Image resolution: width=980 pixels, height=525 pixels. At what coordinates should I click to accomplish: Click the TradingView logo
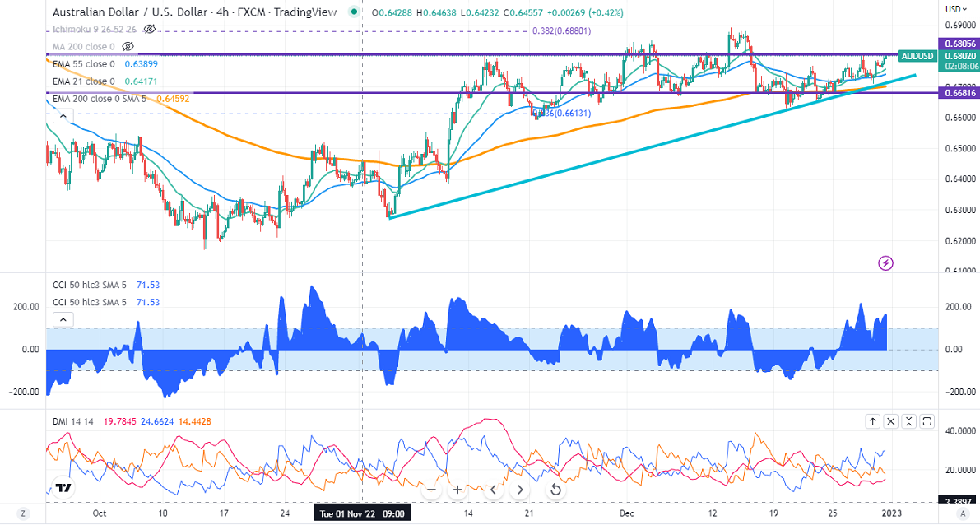63,488
